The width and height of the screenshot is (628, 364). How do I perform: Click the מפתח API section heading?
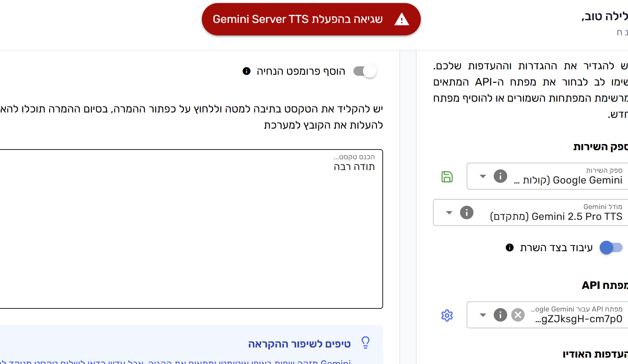click(x=605, y=285)
